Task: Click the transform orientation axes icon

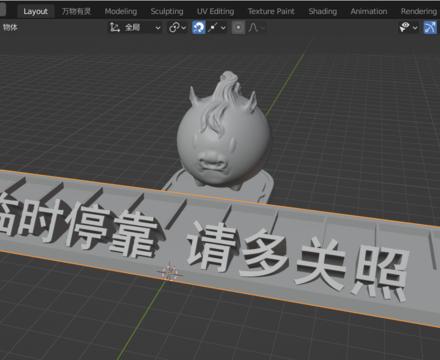Action: pos(115,27)
